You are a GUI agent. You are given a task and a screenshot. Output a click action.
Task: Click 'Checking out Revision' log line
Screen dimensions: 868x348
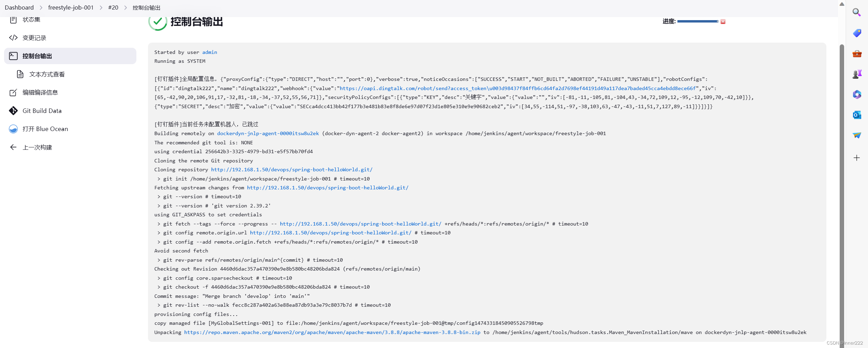287,269
